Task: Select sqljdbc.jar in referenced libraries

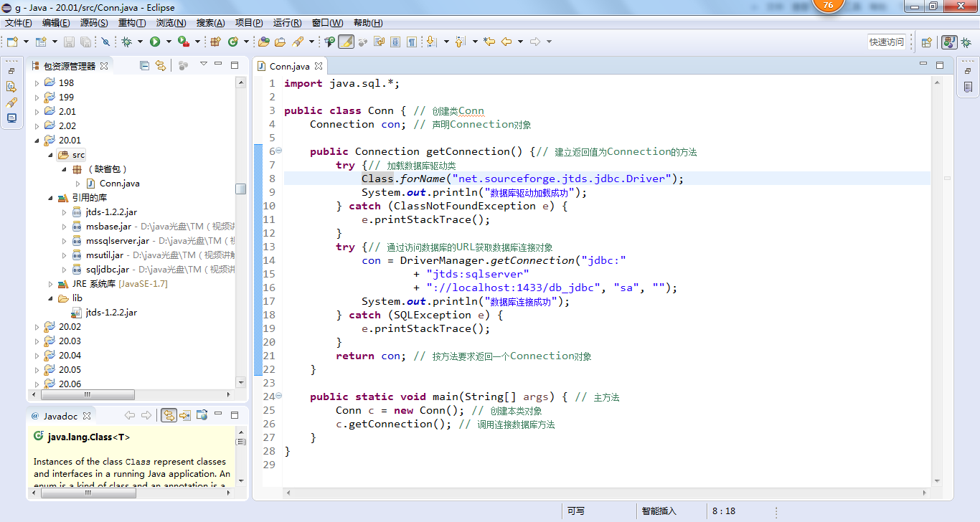Action: pos(108,269)
